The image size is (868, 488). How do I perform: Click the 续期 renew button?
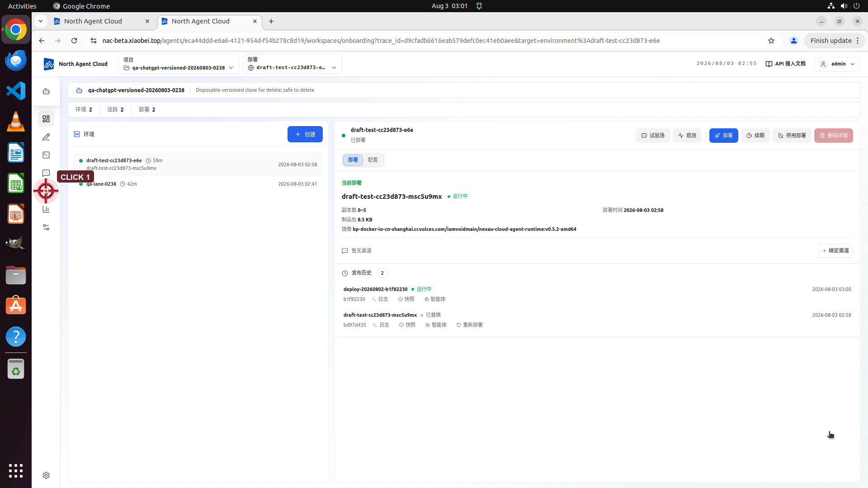coord(755,136)
